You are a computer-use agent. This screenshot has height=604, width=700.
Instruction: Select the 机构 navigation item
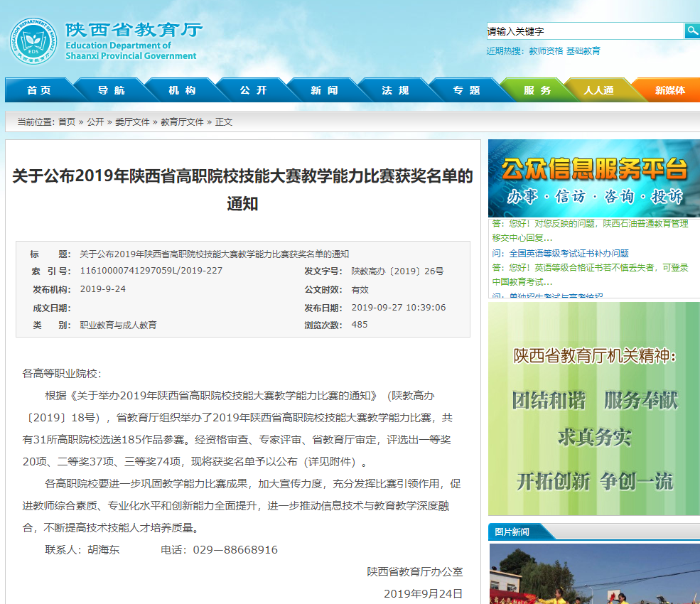pyautogui.click(x=182, y=90)
